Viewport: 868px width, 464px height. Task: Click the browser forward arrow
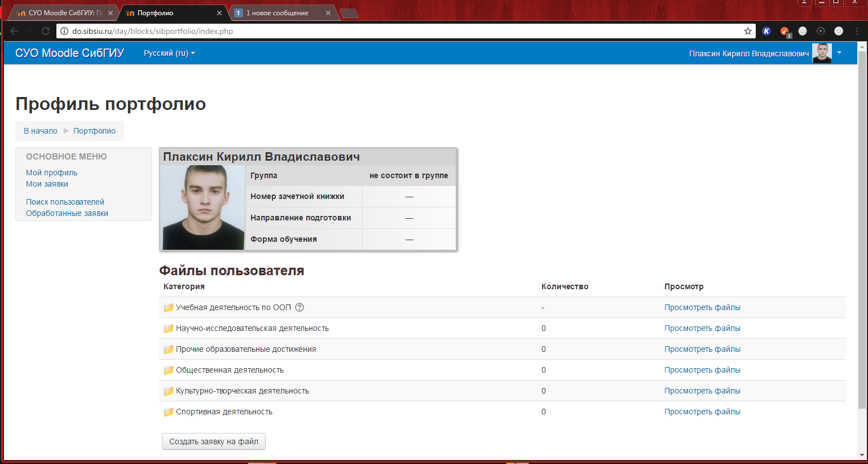pos(30,31)
